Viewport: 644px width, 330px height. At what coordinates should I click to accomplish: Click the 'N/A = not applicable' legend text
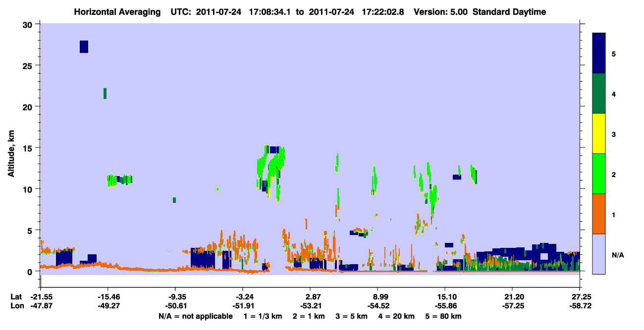[x=196, y=316]
